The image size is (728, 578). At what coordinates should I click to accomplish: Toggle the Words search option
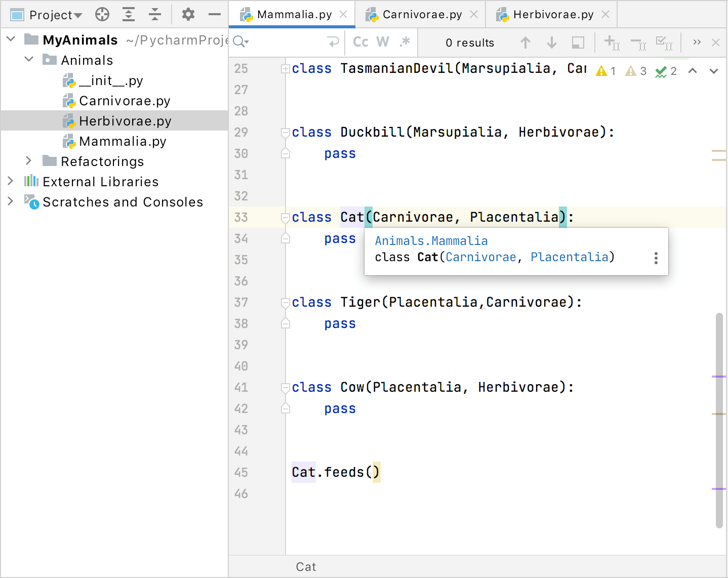point(383,42)
